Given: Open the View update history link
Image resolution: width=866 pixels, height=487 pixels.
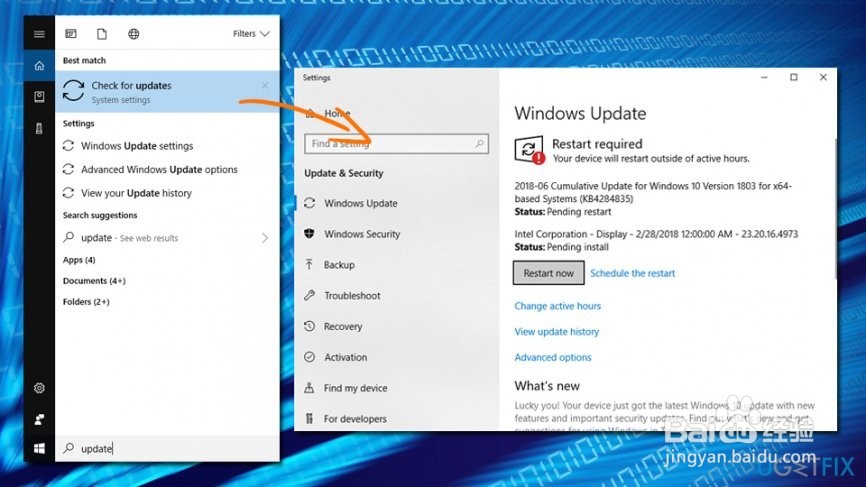Looking at the screenshot, I should coord(556,332).
